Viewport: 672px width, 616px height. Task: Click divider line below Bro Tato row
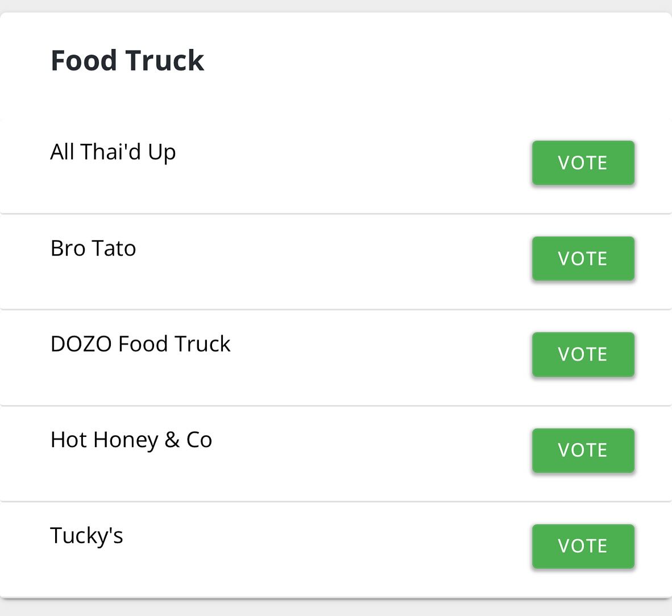point(336,309)
